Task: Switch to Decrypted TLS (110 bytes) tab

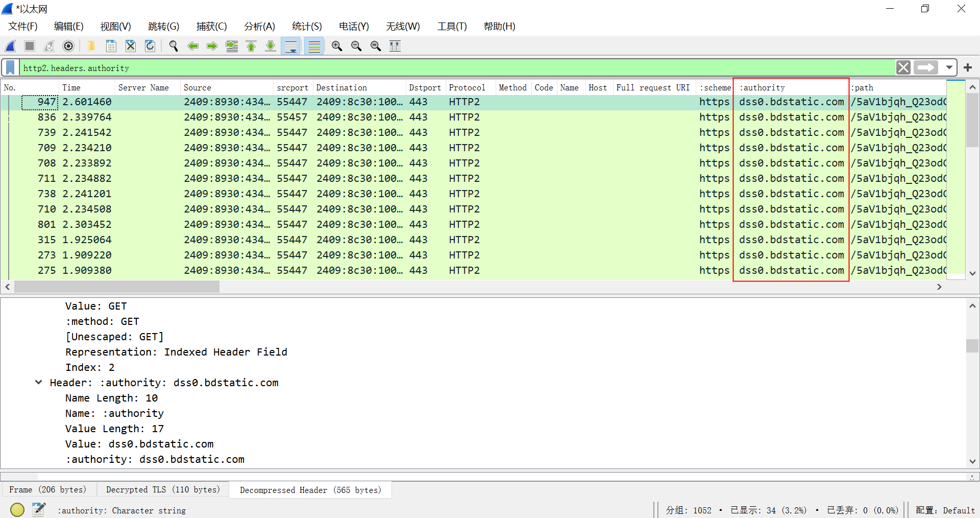Action: pos(163,489)
